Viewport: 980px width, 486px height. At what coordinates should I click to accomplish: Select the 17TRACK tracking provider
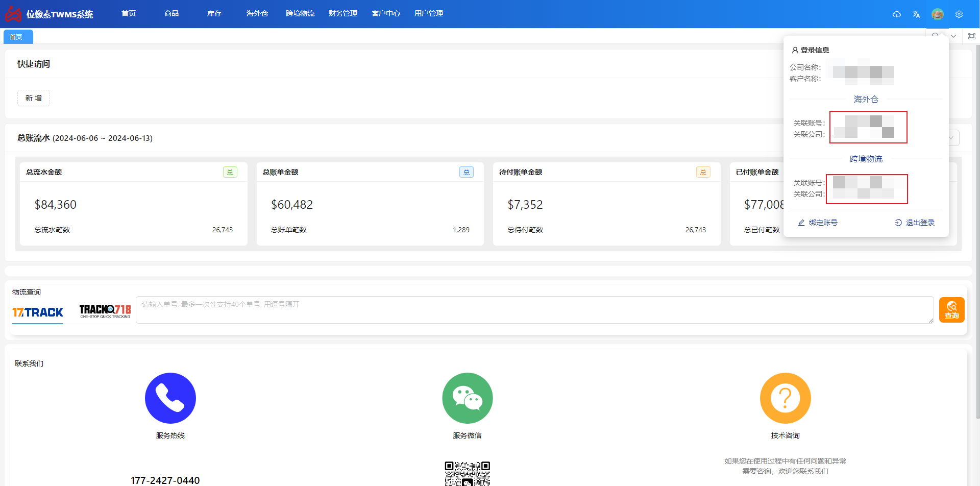click(38, 312)
